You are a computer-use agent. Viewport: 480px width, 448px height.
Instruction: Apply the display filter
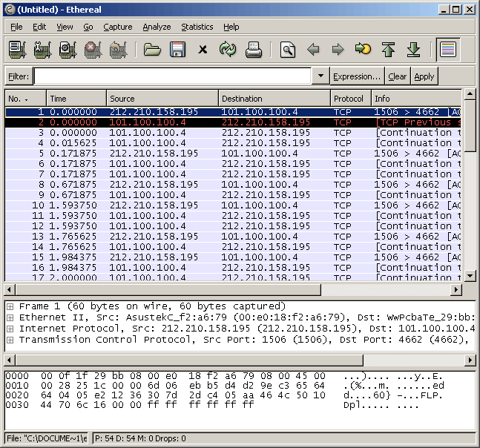pos(424,76)
